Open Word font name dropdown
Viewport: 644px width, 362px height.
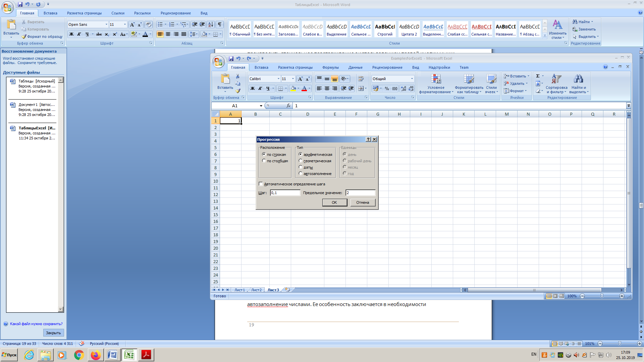pos(106,24)
